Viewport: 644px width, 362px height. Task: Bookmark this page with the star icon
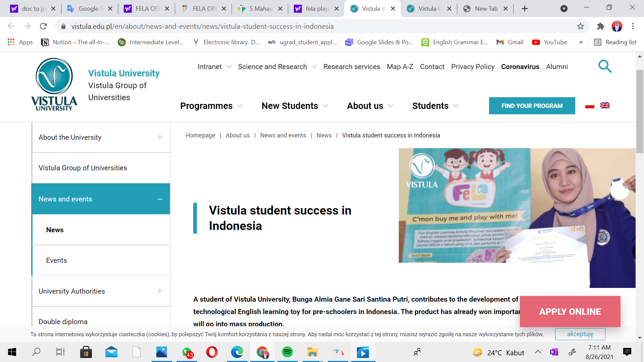(580, 26)
